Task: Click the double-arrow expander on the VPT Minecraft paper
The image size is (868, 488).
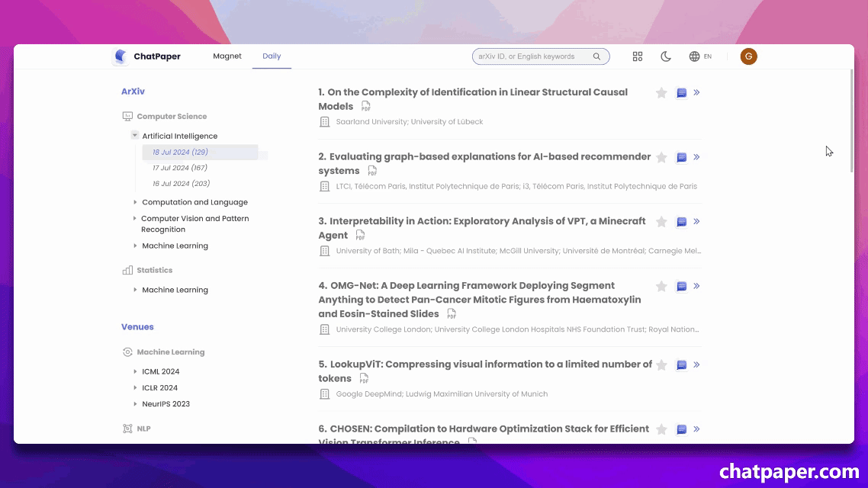Action: point(696,221)
